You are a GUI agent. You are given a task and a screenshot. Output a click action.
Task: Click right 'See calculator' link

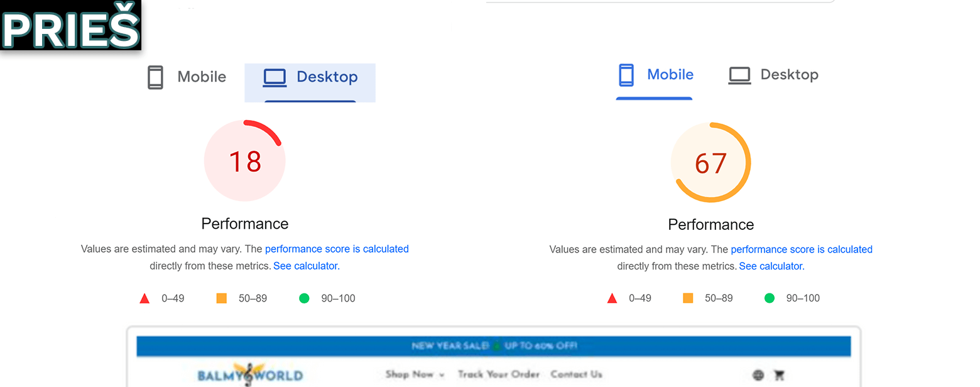[771, 266]
